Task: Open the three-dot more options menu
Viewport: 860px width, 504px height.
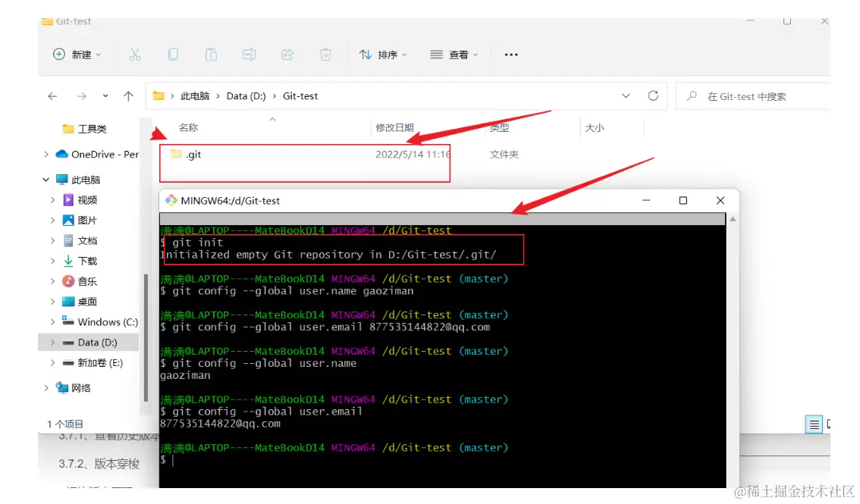Action: [511, 55]
